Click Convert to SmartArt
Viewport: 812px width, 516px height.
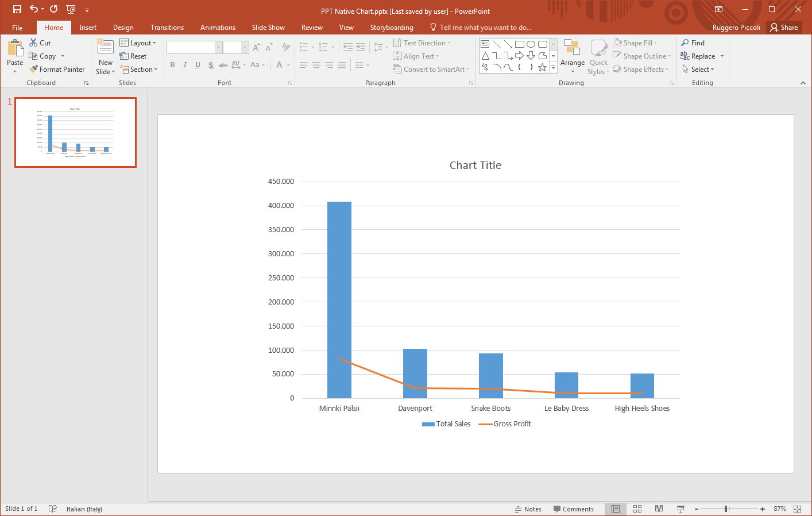(x=431, y=70)
